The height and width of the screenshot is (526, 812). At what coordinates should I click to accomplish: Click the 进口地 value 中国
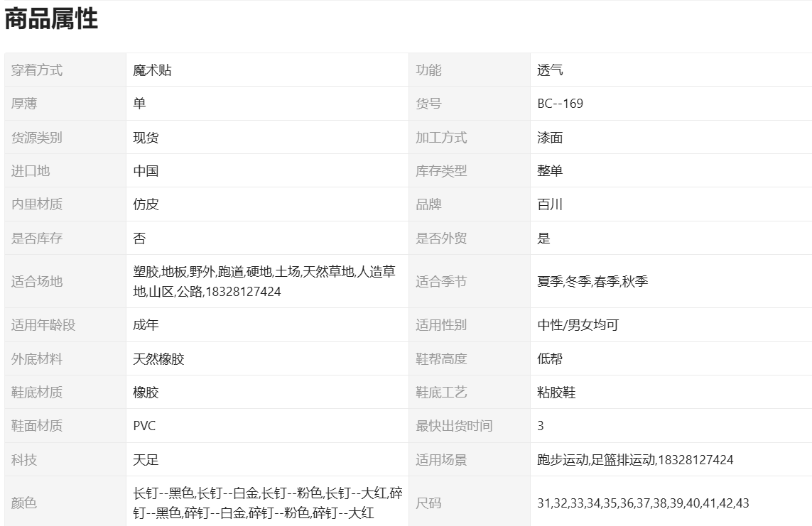146,171
